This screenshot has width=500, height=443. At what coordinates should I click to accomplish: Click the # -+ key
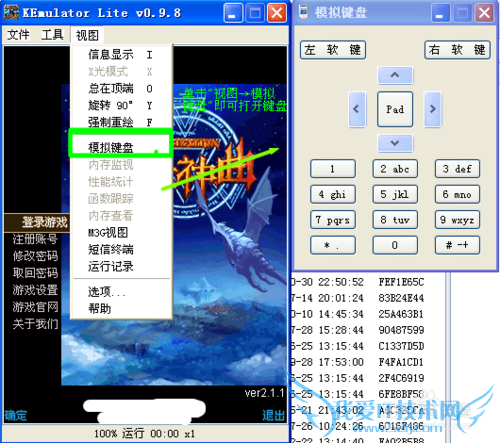(457, 245)
